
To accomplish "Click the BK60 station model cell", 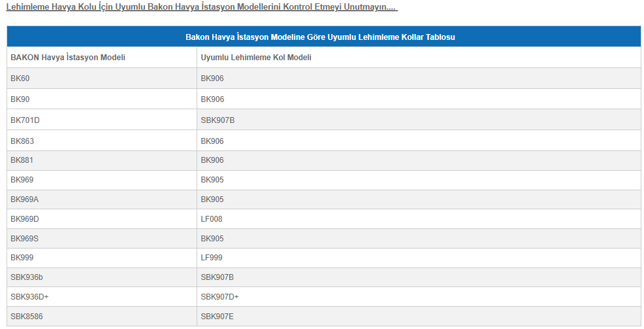I will (x=20, y=78).
